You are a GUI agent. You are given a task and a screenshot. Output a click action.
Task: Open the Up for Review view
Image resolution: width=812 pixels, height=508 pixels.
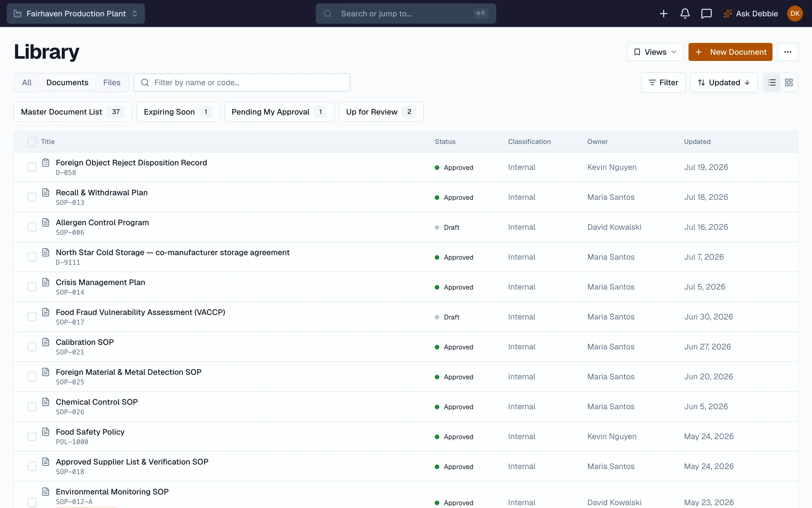click(381, 111)
